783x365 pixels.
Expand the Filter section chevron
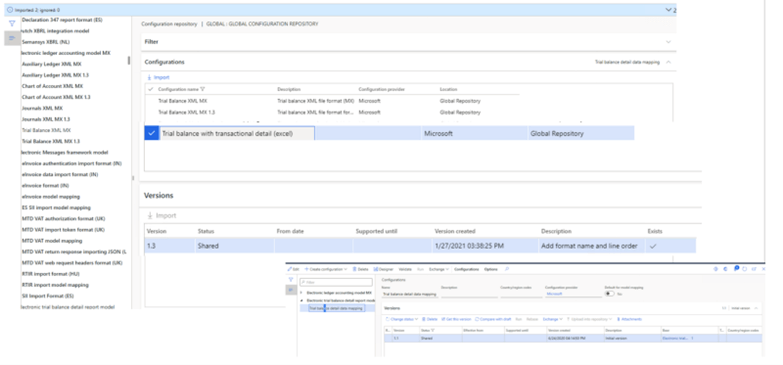coord(669,42)
